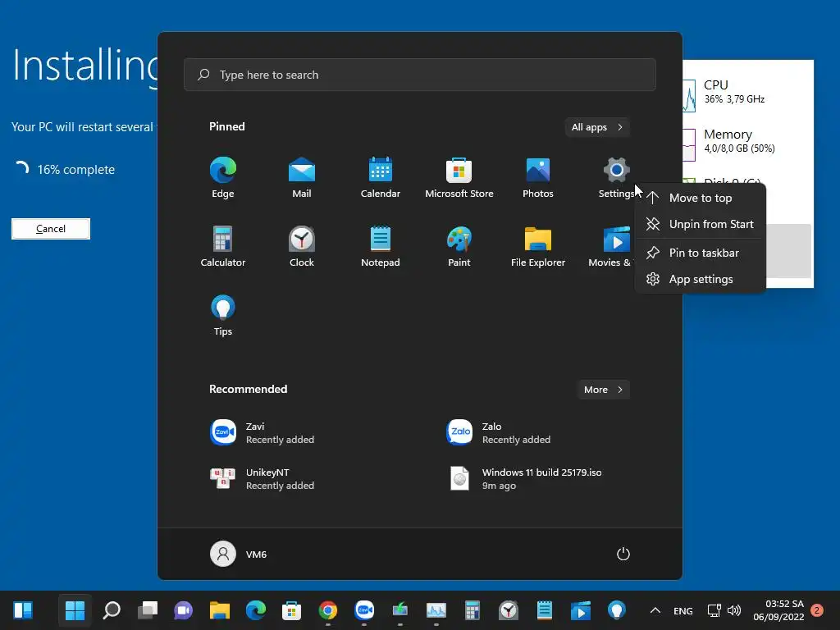Launch Calendar from pinned apps

click(x=381, y=177)
